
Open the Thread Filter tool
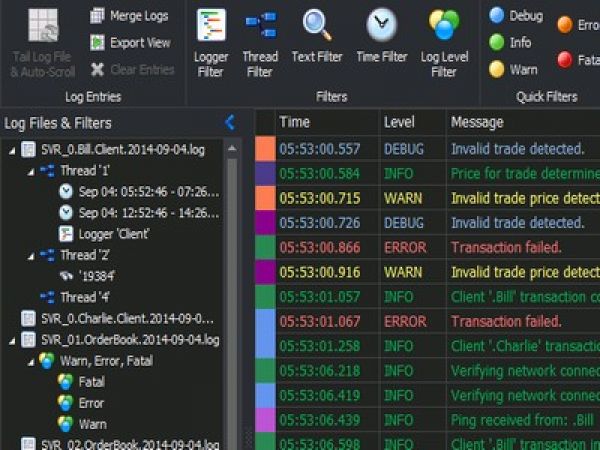[260, 43]
